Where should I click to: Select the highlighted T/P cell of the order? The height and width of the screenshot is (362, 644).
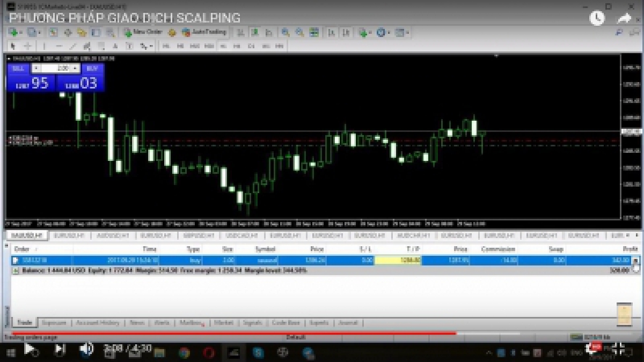coord(398,260)
